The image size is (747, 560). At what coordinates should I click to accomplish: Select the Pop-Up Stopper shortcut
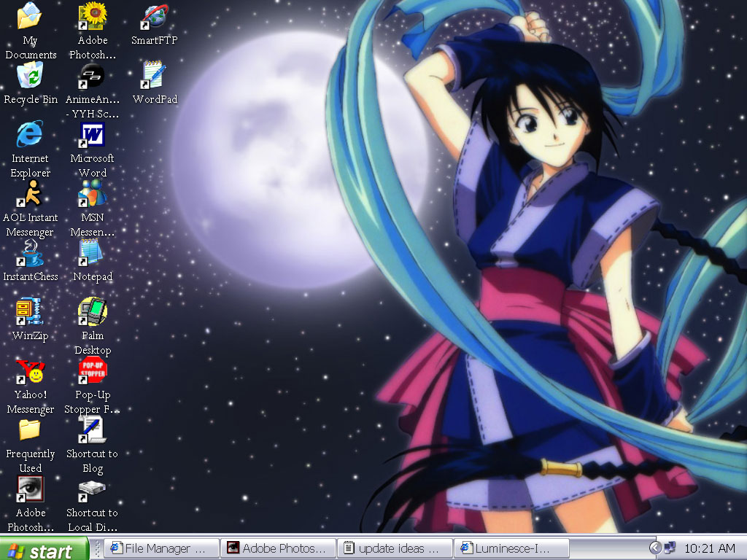(x=93, y=370)
